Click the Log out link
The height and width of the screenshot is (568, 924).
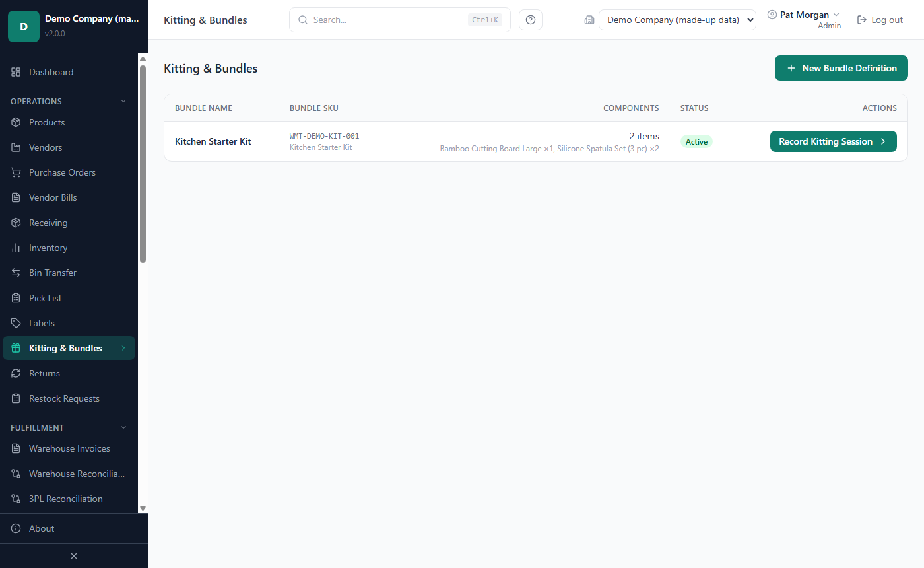click(880, 20)
